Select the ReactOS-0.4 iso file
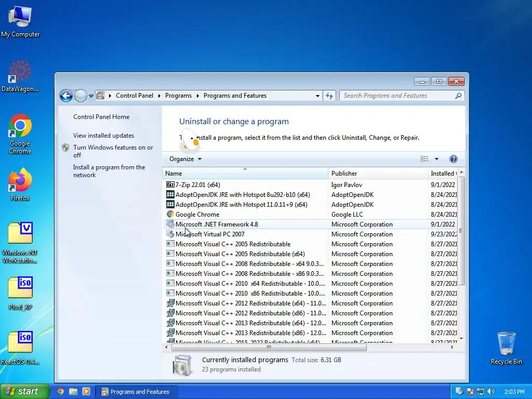Screen dimensions: 532x399 pos(20,348)
